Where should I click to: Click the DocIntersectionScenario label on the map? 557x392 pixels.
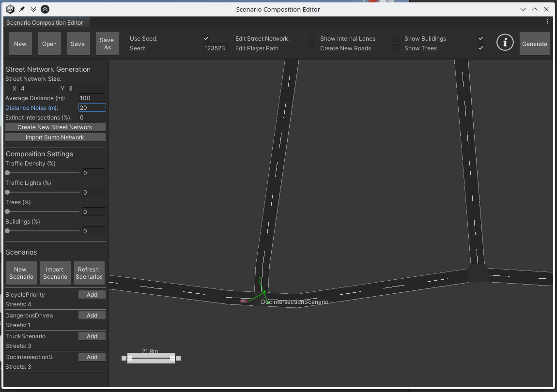tap(294, 302)
